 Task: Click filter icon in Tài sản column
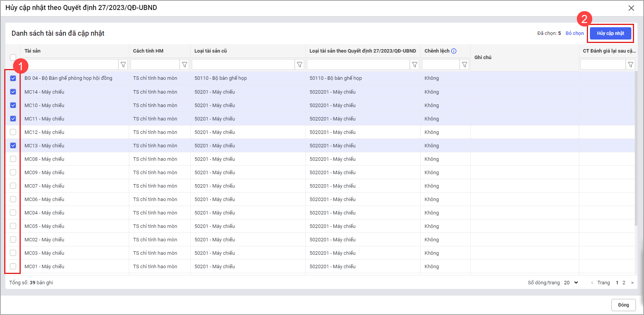coord(123,65)
